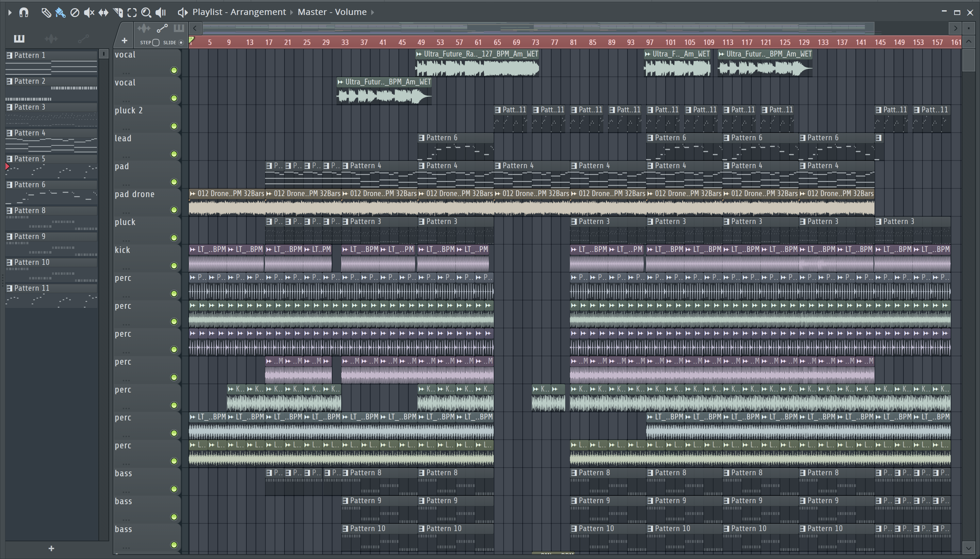Click arrow between Arrangement and Master - Volume
Screen dimensions: 980x559
point(292,13)
